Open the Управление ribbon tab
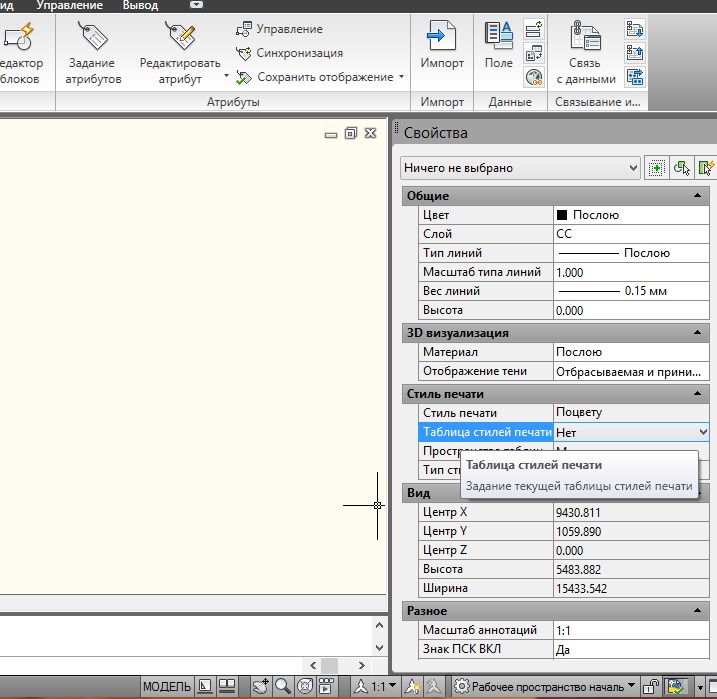This screenshot has width=717, height=699. pos(70,5)
